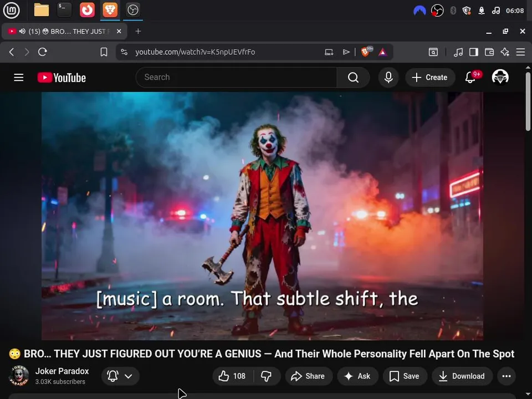This screenshot has height=399, width=532.
Task: Like this video
Action: coord(233,376)
